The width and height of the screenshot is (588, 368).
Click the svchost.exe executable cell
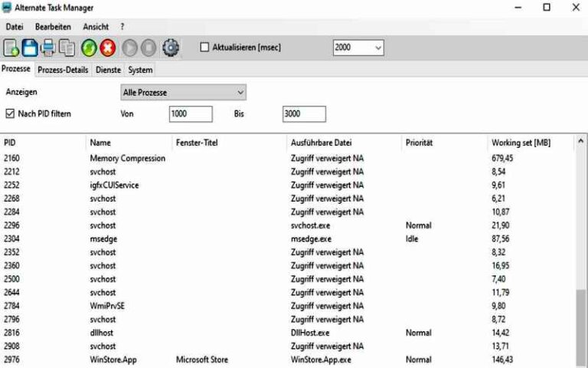tap(311, 225)
